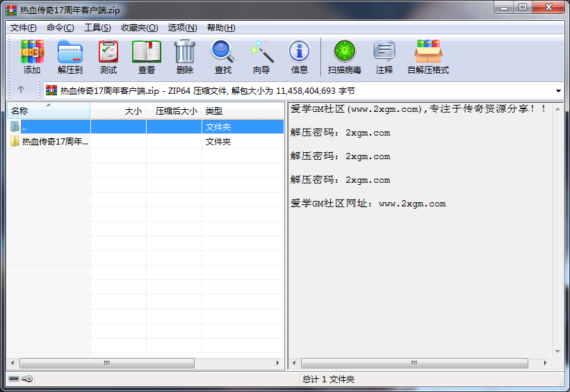This screenshot has width=570, height=392.
Task: Minimize the WinRAR window
Action: (x=504, y=7)
